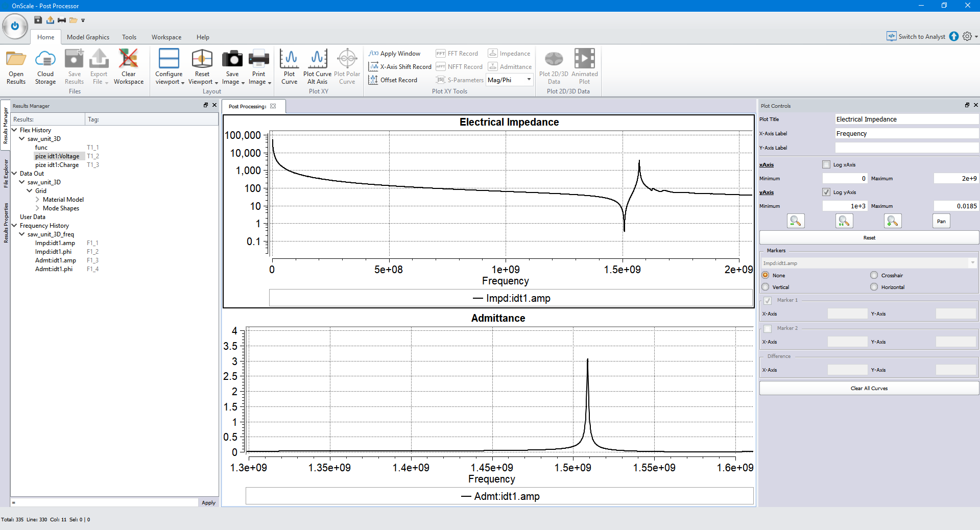Click Save Image camera icon
This screenshot has height=530, width=980.
232,58
